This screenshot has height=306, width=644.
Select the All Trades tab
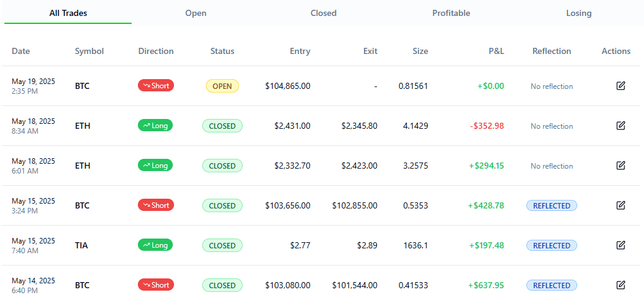(68, 13)
